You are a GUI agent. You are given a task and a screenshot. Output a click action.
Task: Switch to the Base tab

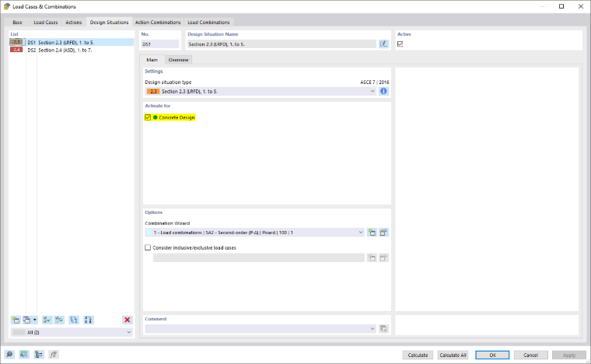17,23
